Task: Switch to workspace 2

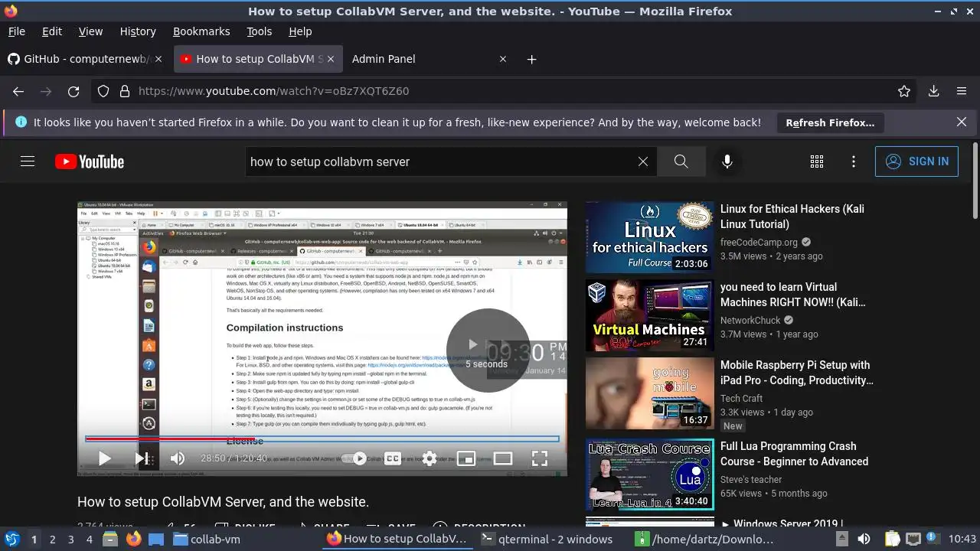Action: pyautogui.click(x=52, y=540)
